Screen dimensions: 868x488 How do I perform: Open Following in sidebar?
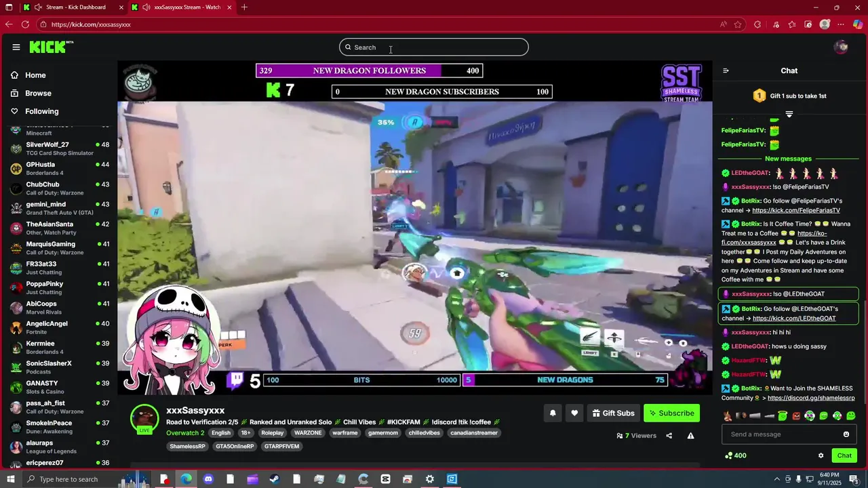coord(41,111)
